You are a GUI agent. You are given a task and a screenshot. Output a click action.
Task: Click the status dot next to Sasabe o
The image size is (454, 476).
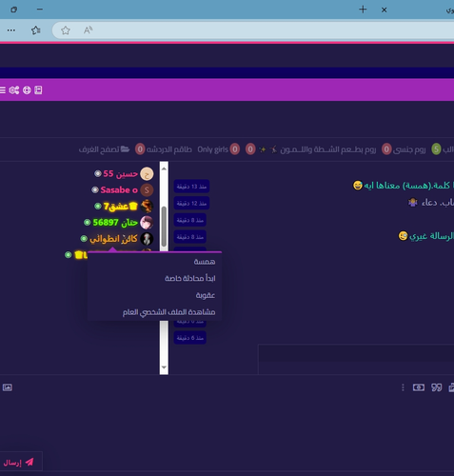[95, 189]
